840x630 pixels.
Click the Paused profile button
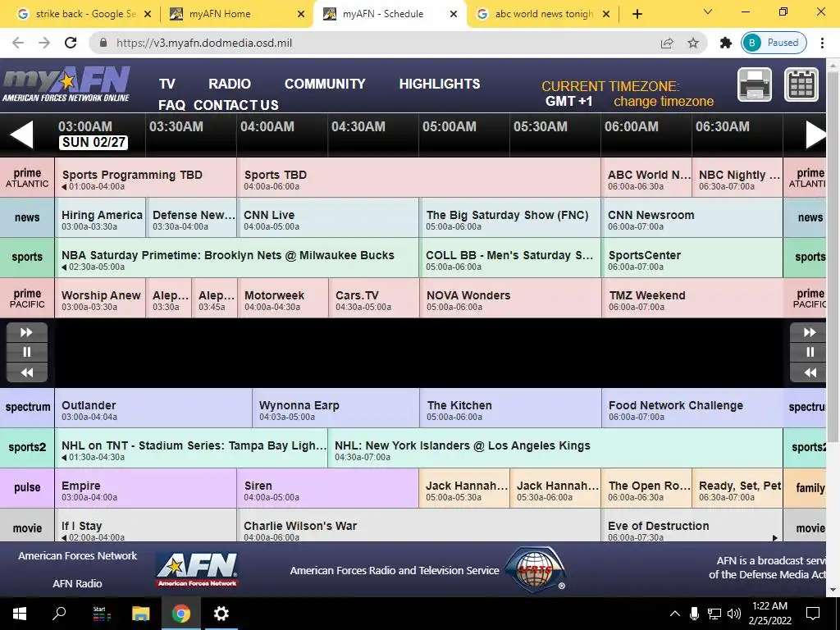774,43
